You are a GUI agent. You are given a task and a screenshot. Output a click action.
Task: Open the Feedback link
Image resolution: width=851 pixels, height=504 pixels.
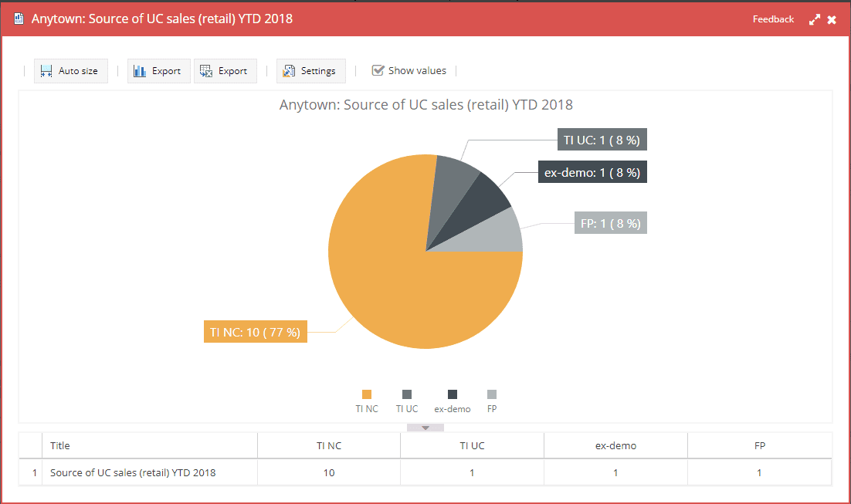(x=773, y=19)
